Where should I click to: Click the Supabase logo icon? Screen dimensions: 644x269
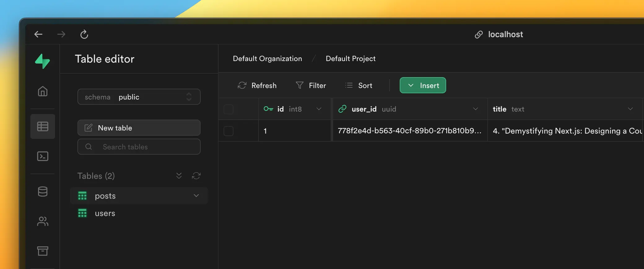pos(42,61)
